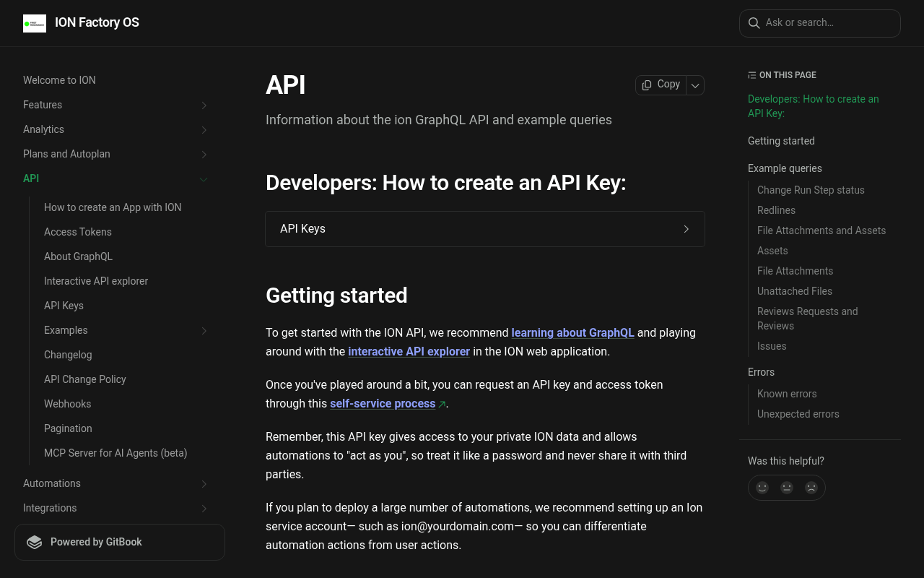This screenshot has width=924, height=578.
Task: Open the Changelog page
Action: click(x=68, y=355)
